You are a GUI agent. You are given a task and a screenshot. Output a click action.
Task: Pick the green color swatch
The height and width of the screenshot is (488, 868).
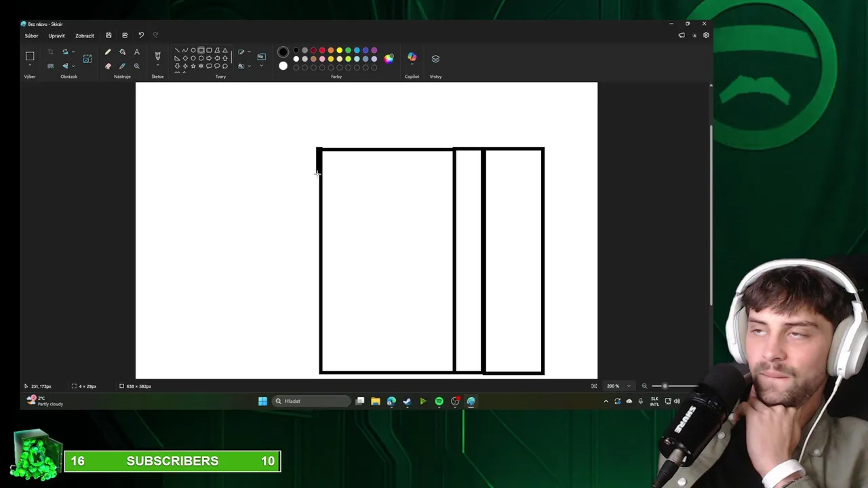pos(348,50)
